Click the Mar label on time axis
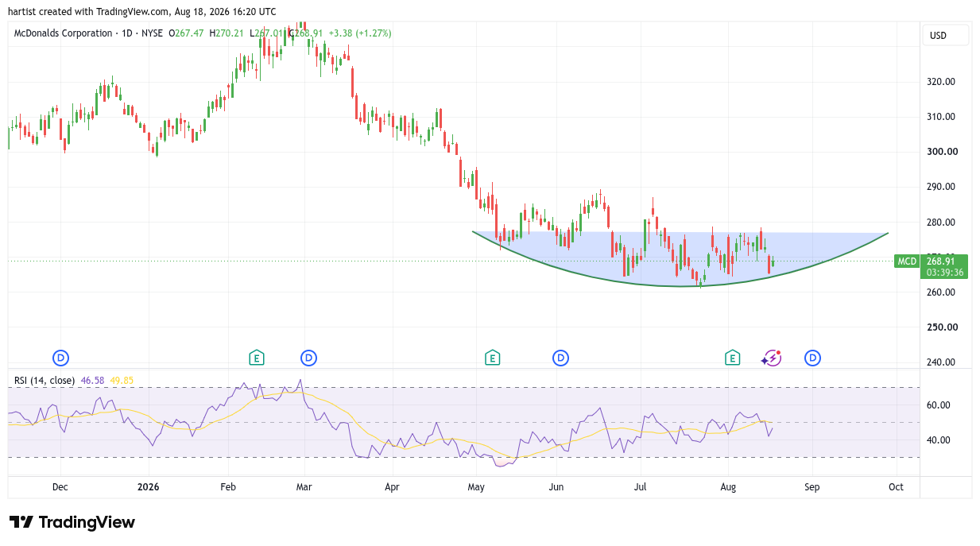Screen dimensions: 980x546 303,486
